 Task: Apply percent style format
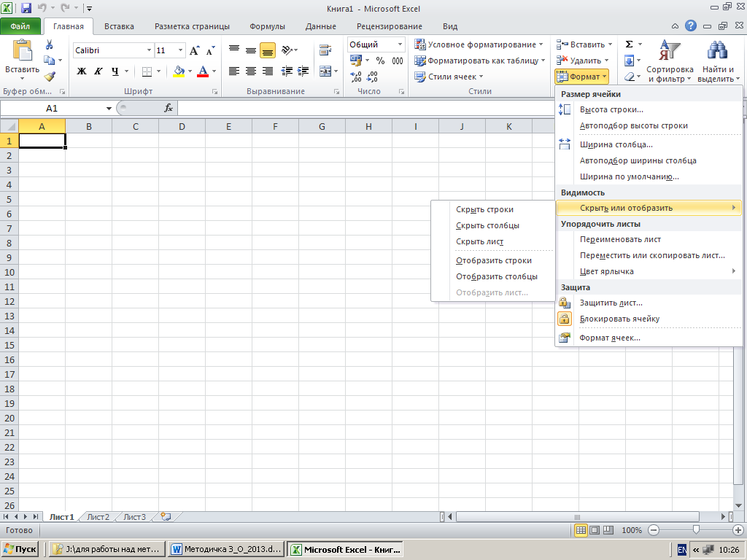[x=380, y=61]
